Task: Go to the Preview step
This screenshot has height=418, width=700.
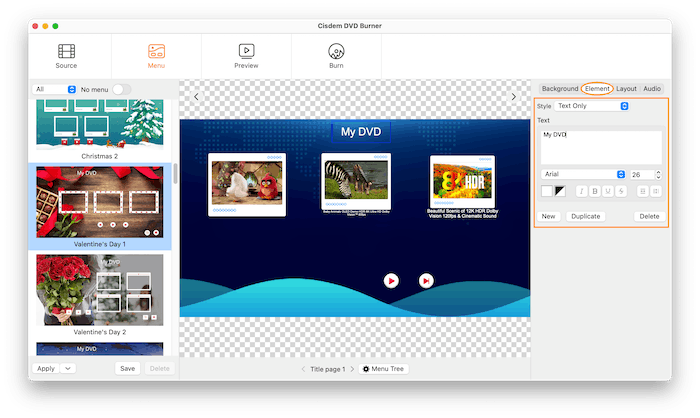Action: coord(246,51)
